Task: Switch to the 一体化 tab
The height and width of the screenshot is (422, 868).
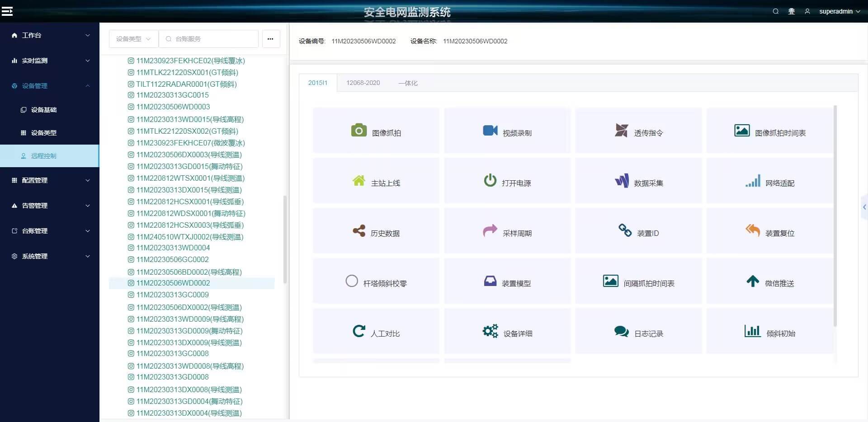Action: (x=408, y=83)
